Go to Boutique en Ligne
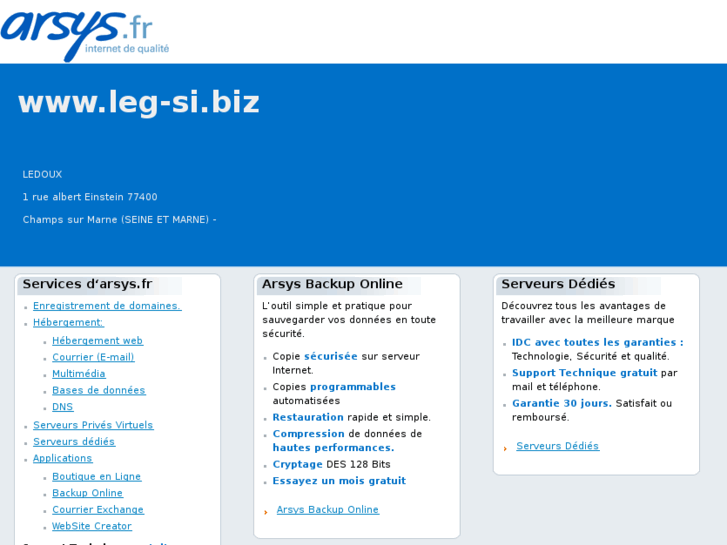 point(96,476)
